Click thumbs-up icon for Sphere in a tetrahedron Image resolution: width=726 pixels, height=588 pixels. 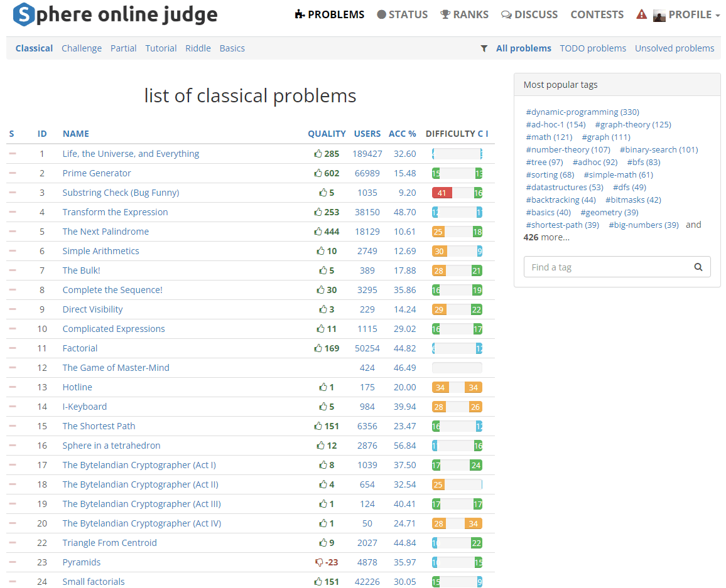321,445
